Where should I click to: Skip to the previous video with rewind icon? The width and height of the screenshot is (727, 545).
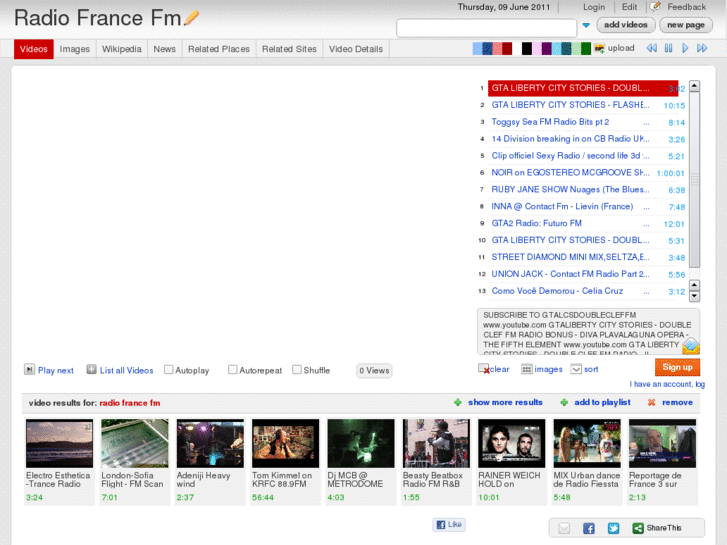click(651, 48)
